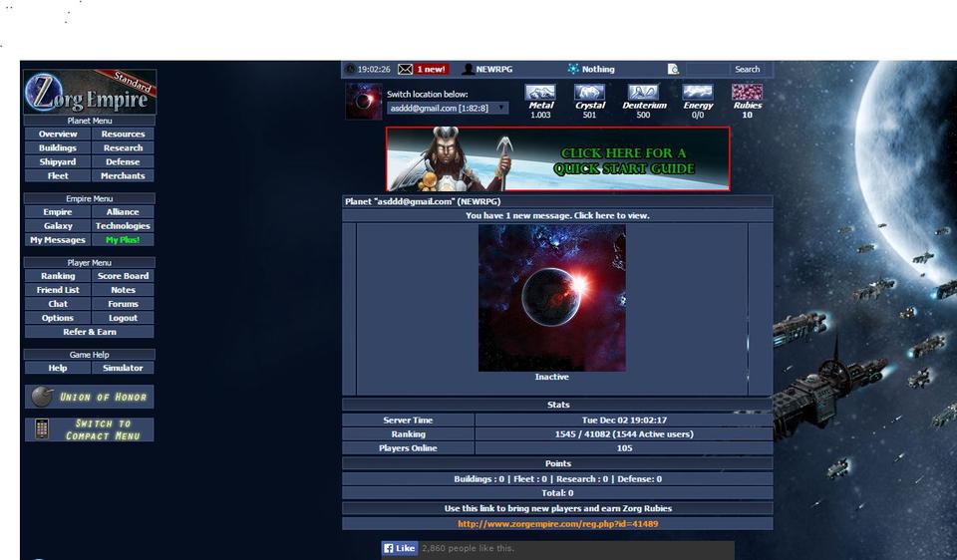The image size is (957, 560).
Task: Open the Galaxy view
Action: (x=58, y=226)
